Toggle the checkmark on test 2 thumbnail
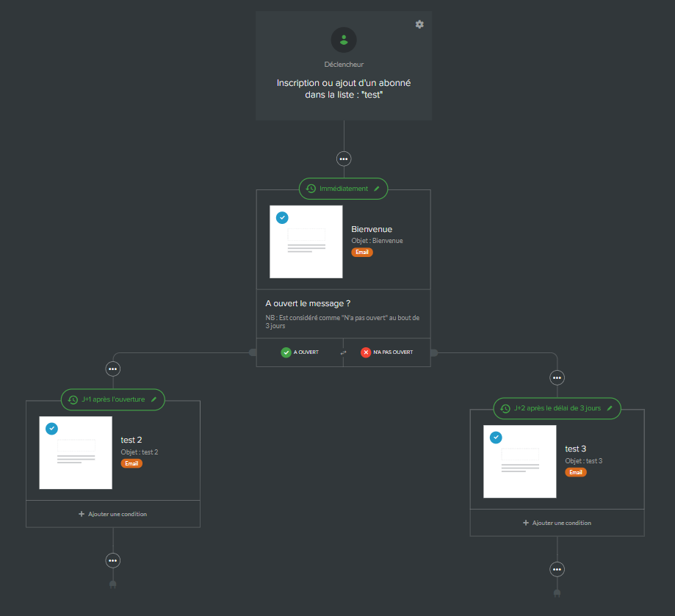Image resolution: width=675 pixels, height=616 pixels. tap(51, 429)
